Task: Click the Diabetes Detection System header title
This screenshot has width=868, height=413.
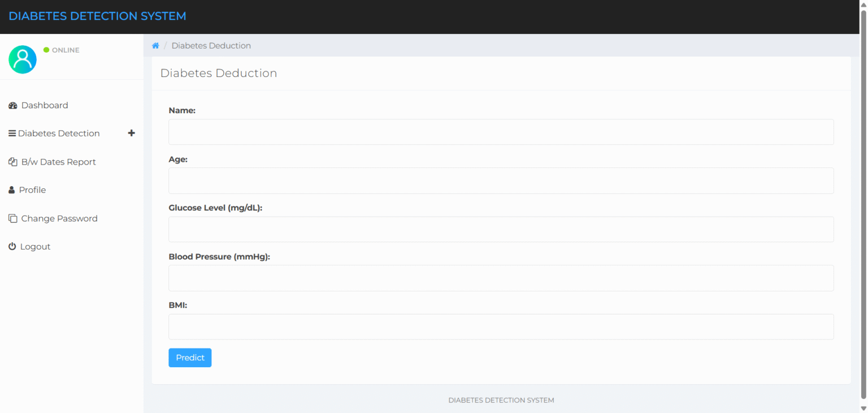Action: (97, 16)
